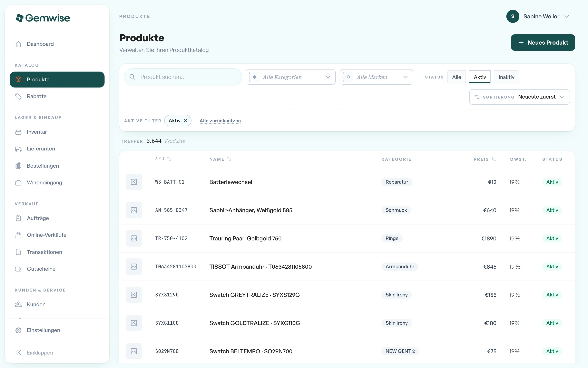Screen dimensions: 588x368
Task: Click the Inventar icon
Action: pos(18,132)
